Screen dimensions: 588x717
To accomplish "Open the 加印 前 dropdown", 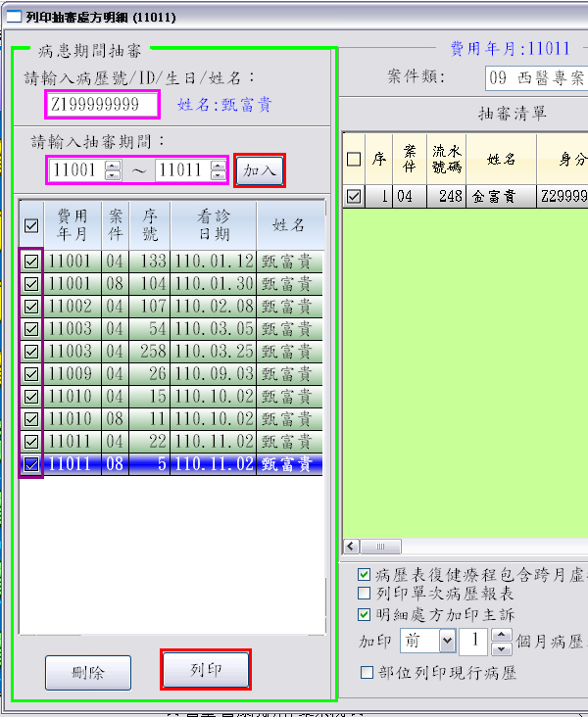I will click(x=448, y=643).
